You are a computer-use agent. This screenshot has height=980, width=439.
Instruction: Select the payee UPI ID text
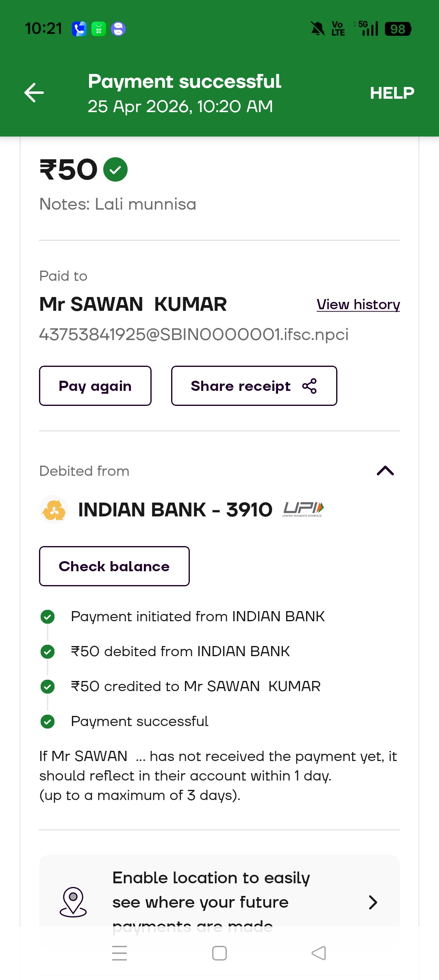click(x=194, y=334)
